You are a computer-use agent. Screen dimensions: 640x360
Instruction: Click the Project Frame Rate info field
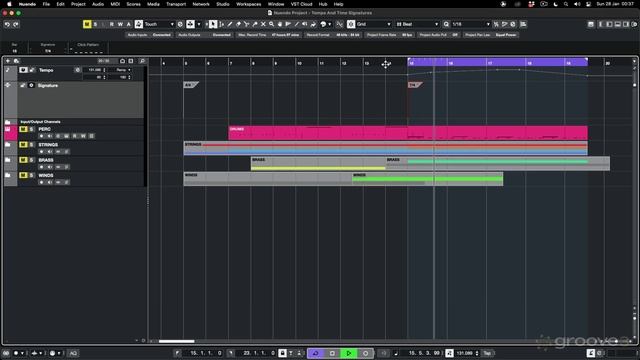pyautogui.click(x=390, y=35)
